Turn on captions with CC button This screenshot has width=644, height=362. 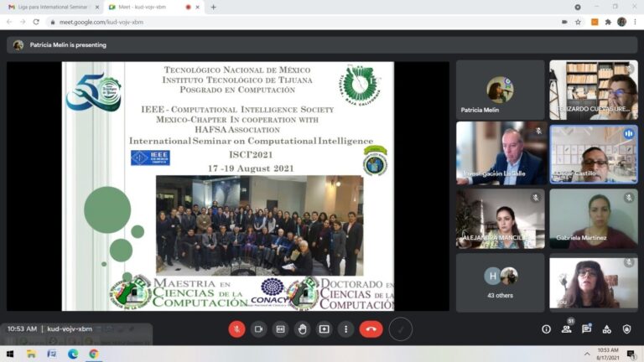281,329
